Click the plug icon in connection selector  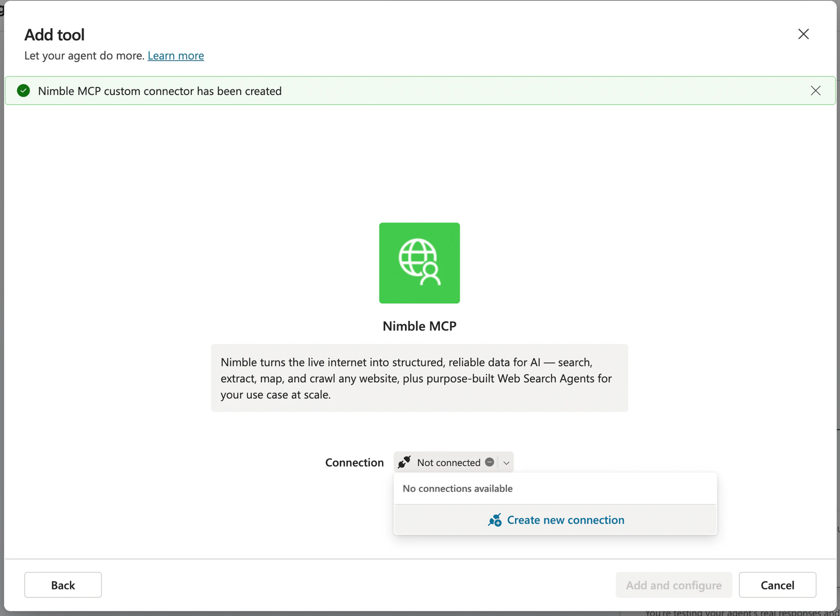(404, 462)
